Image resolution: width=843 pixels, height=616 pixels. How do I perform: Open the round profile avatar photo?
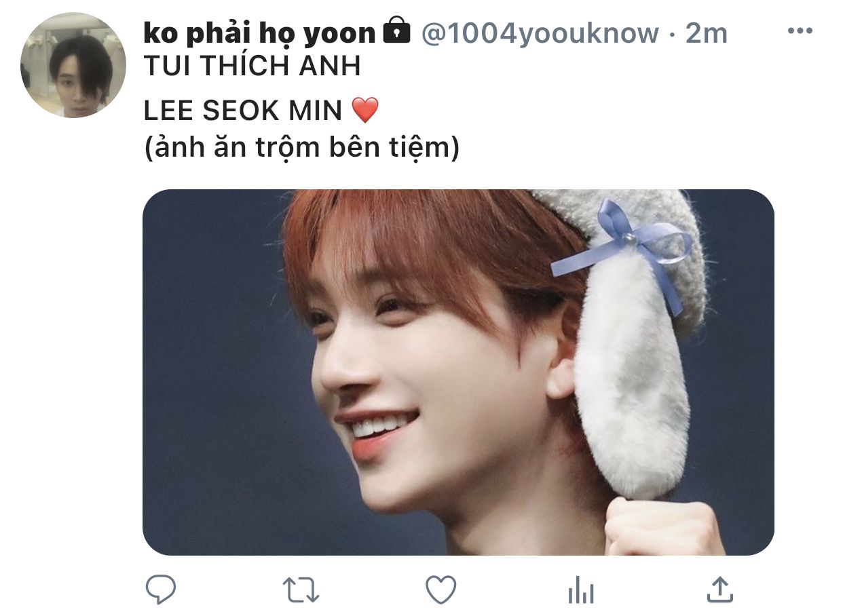pos(73,65)
